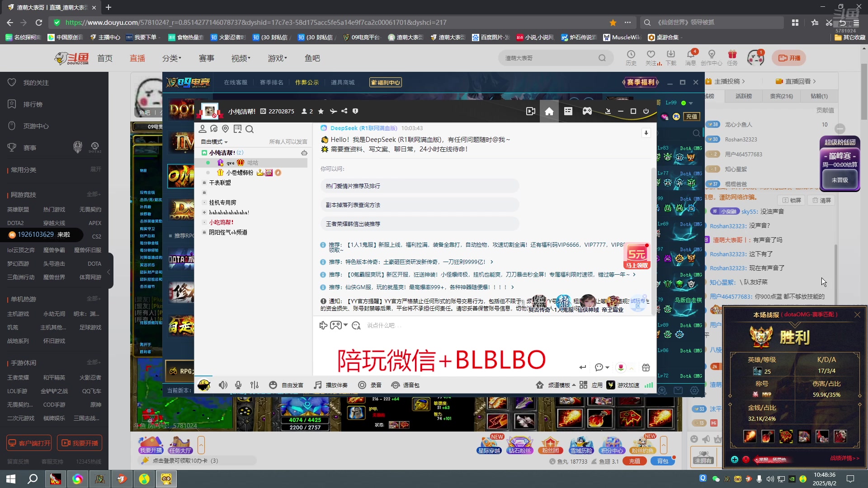This screenshot has width=868, height=488.
Task: Open 创作中心 lightbulb icon on Douyu
Action: (712, 58)
